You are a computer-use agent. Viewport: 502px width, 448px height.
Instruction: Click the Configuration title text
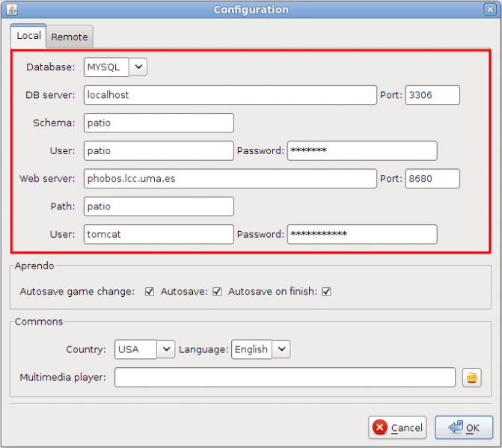(251, 10)
